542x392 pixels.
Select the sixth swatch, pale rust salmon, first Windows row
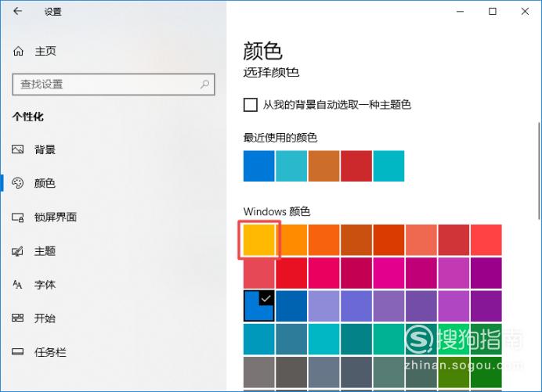click(x=421, y=240)
